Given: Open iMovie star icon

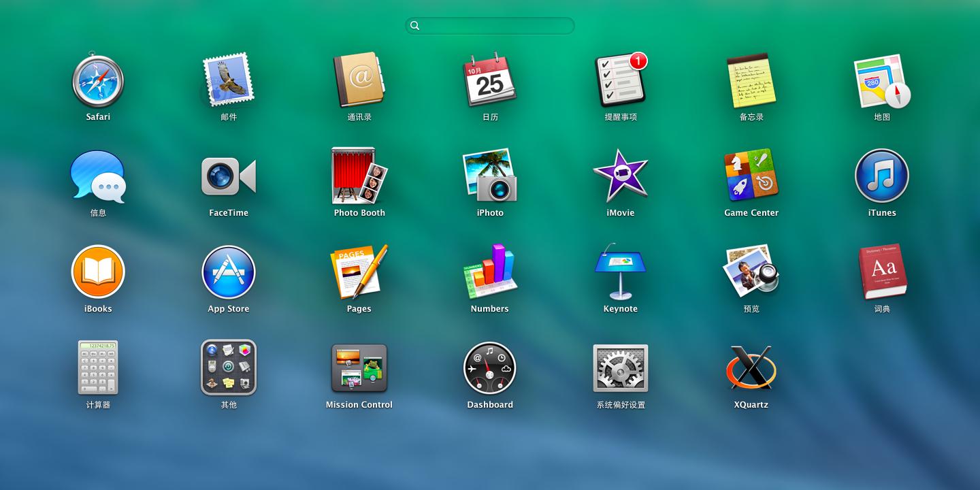Looking at the screenshot, I should (x=621, y=176).
